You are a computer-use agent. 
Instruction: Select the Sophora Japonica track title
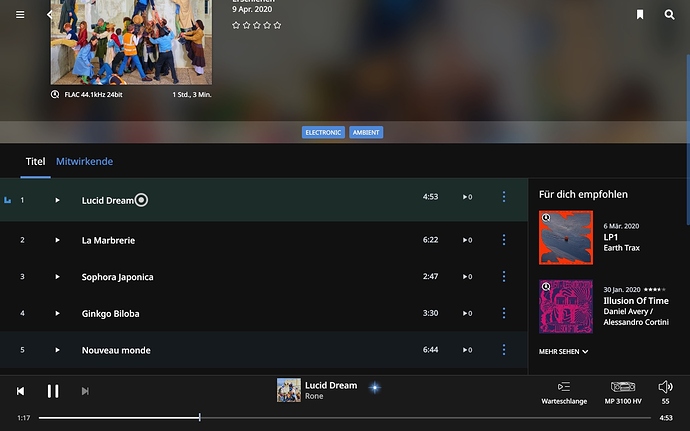coord(117,277)
